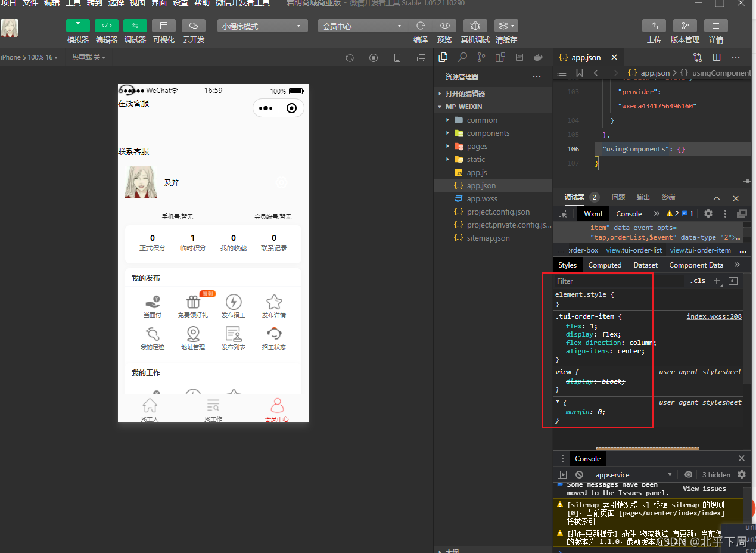Open the file explorer sidebar icon
The height and width of the screenshot is (553, 756).
tap(443, 57)
